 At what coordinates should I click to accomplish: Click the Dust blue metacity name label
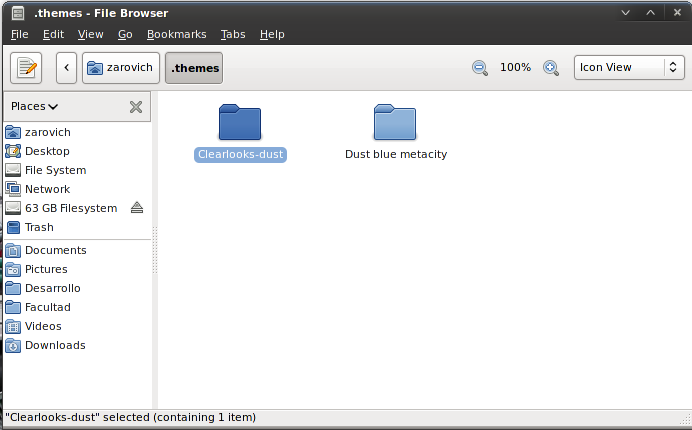pyautogui.click(x=396, y=154)
